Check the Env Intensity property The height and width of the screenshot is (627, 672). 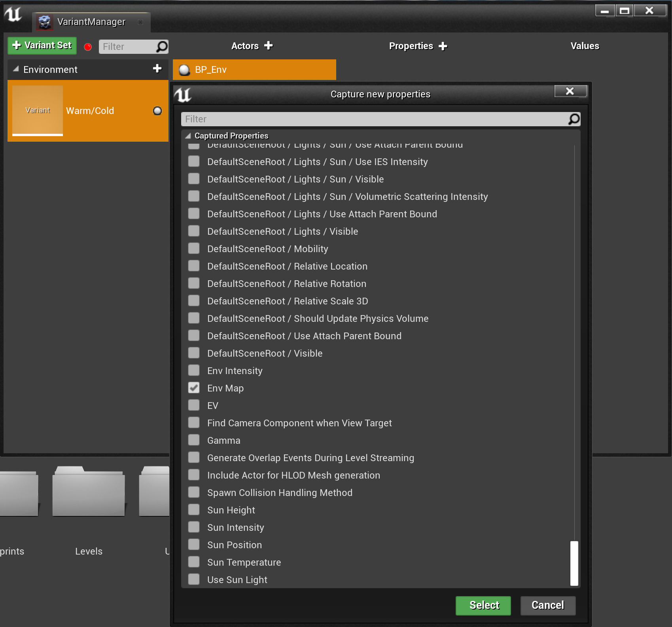pyautogui.click(x=194, y=370)
